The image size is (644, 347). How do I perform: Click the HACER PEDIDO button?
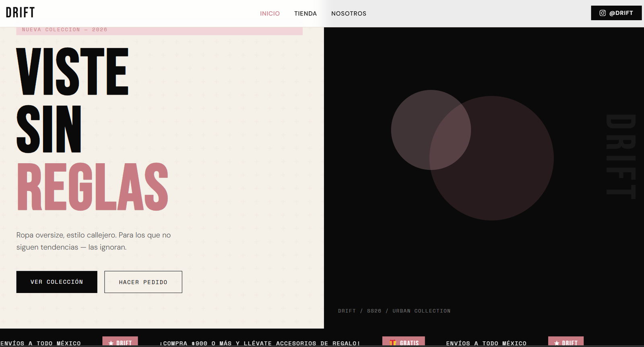[143, 282]
